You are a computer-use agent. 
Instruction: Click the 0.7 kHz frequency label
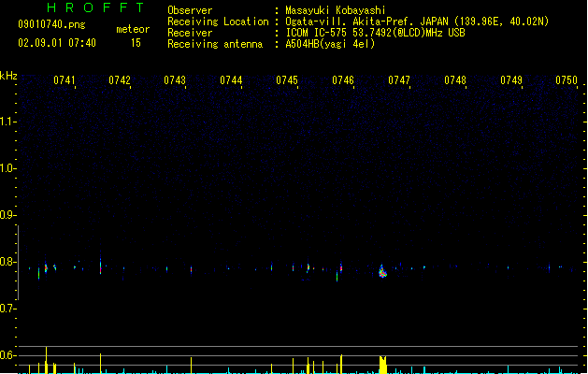coord(7,309)
